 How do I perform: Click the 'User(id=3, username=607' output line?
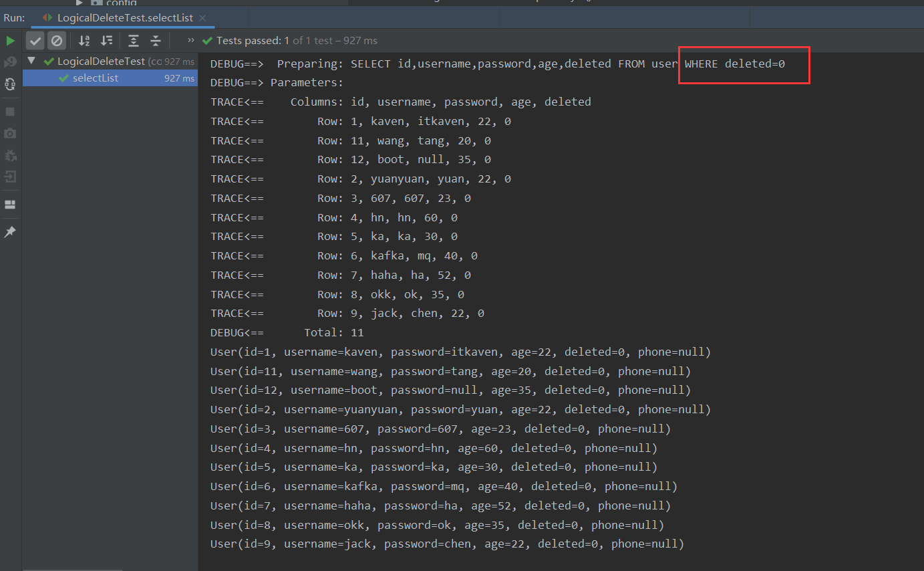pos(441,429)
